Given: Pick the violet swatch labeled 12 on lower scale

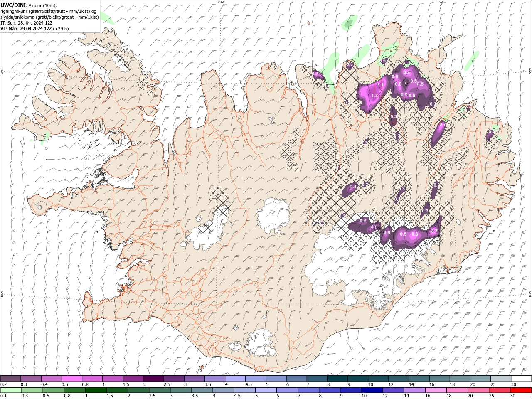Looking at the screenshot, I should click(x=393, y=390).
